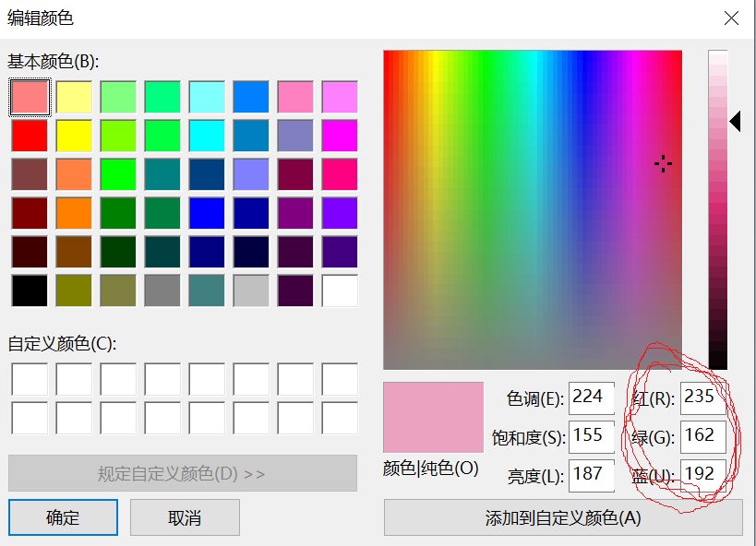Select the light green swatch in first row

point(118,97)
